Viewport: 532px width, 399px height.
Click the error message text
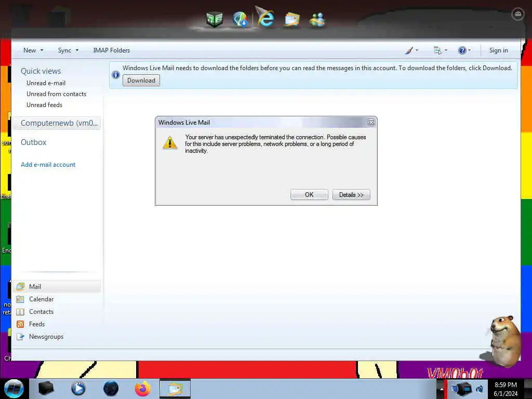point(275,144)
